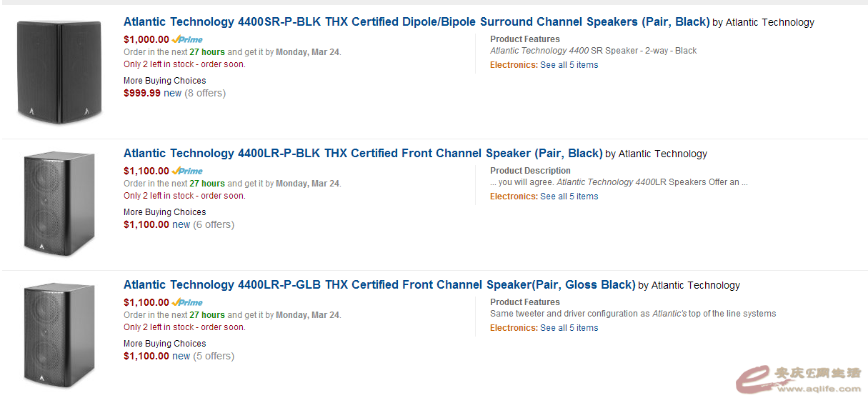Click the Electronics category label in the first listing

click(x=513, y=65)
